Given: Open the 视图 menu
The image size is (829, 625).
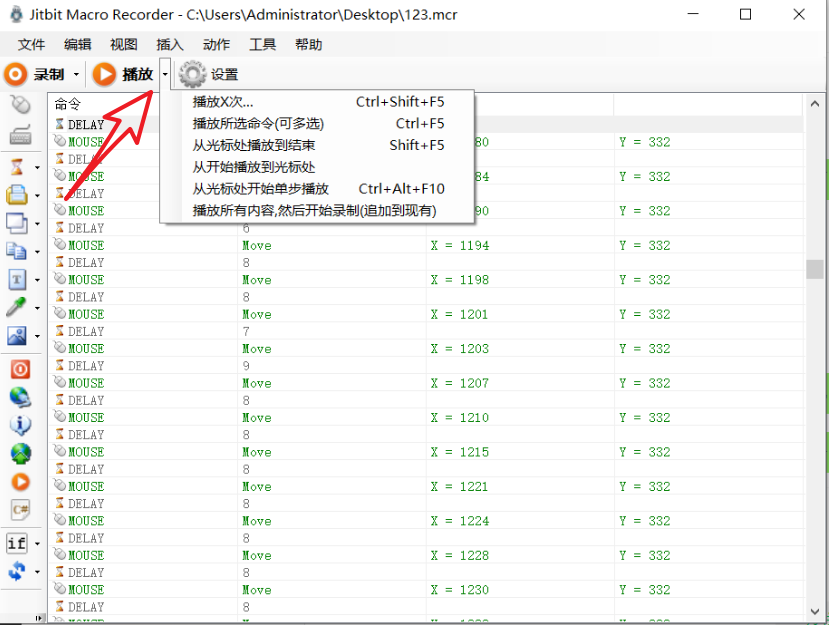Looking at the screenshot, I should (124, 44).
